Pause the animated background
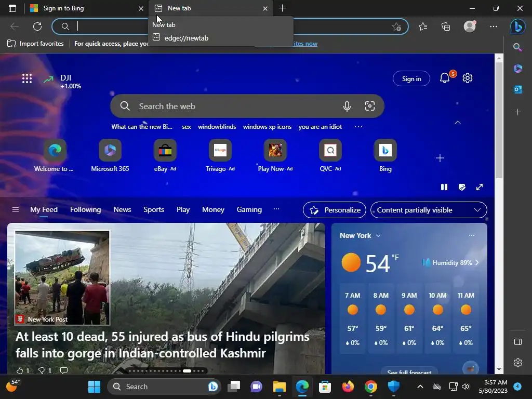 click(x=444, y=187)
